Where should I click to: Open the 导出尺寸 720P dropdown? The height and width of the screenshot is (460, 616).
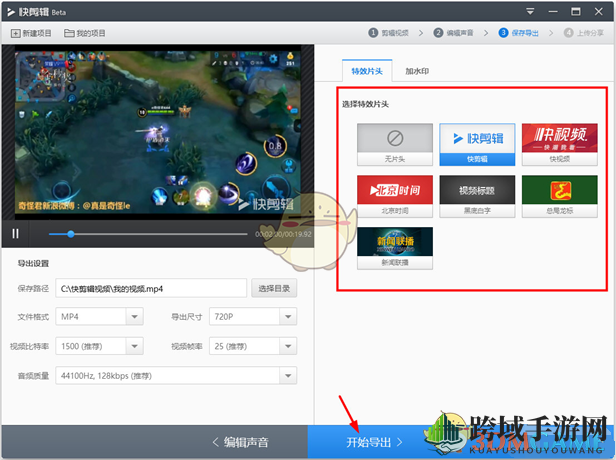(253, 317)
